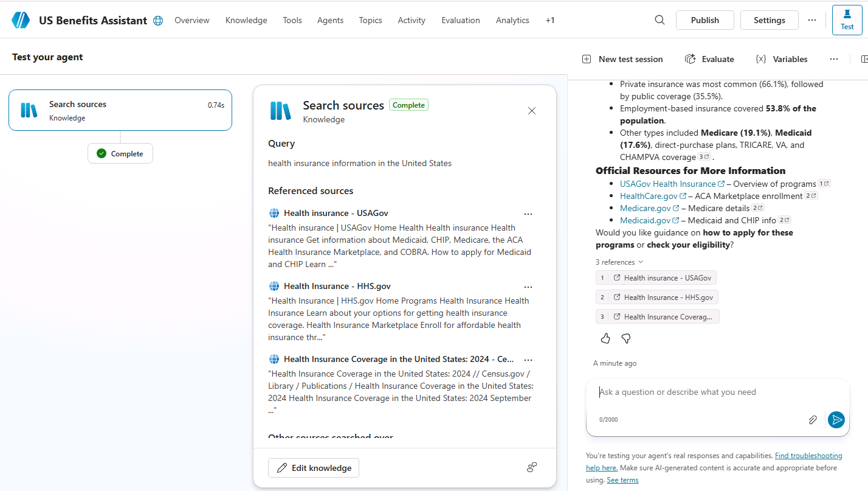
Task: Click the Edit knowledge button
Action: pyautogui.click(x=314, y=468)
